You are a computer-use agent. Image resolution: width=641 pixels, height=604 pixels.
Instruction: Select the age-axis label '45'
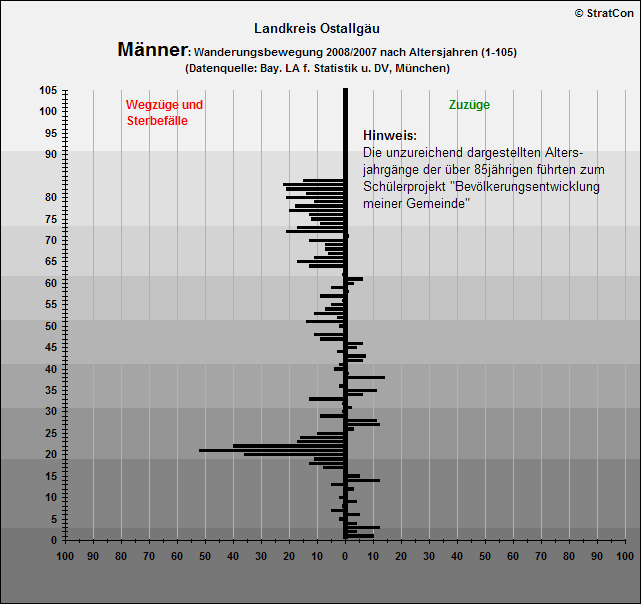click(51, 348)
